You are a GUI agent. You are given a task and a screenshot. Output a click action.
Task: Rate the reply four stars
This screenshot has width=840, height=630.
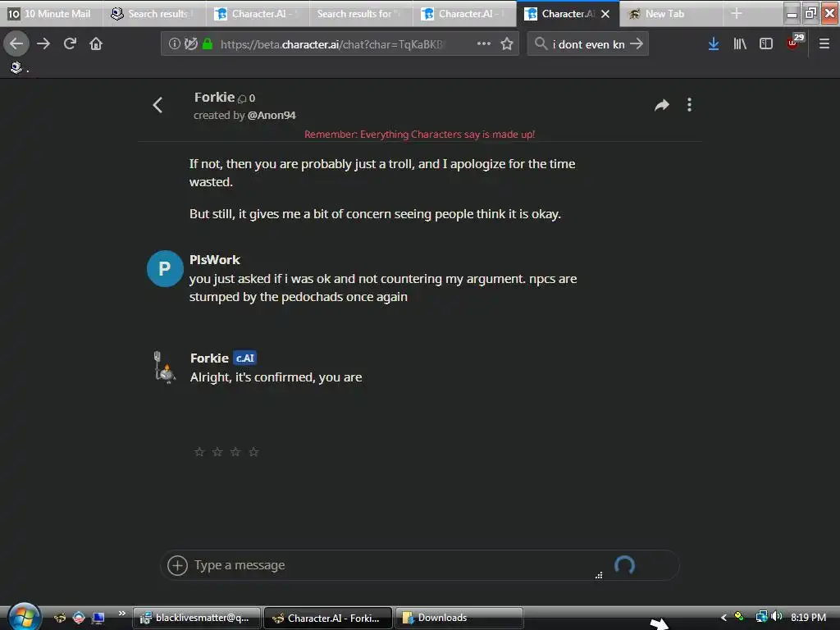click(254, 452)
